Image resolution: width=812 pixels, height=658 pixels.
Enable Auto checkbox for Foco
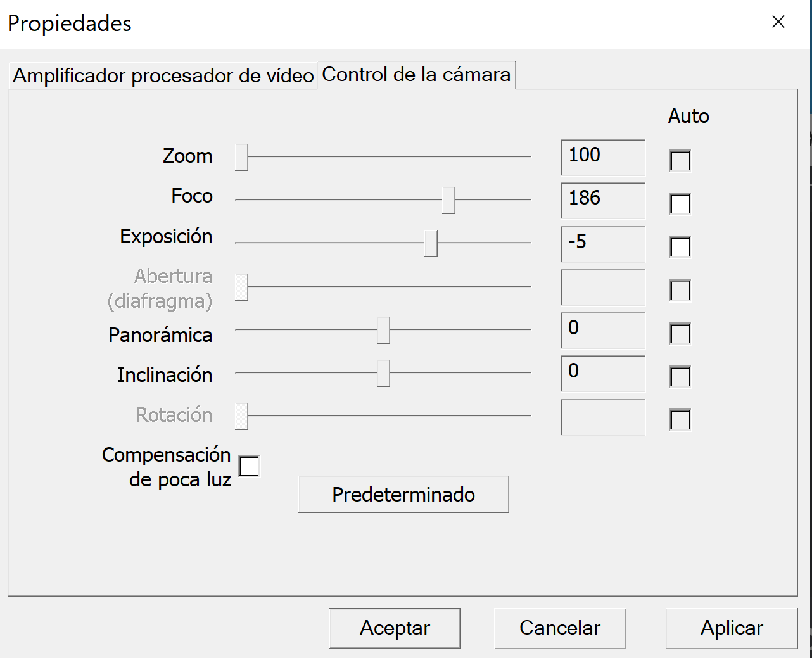(680, 203)
